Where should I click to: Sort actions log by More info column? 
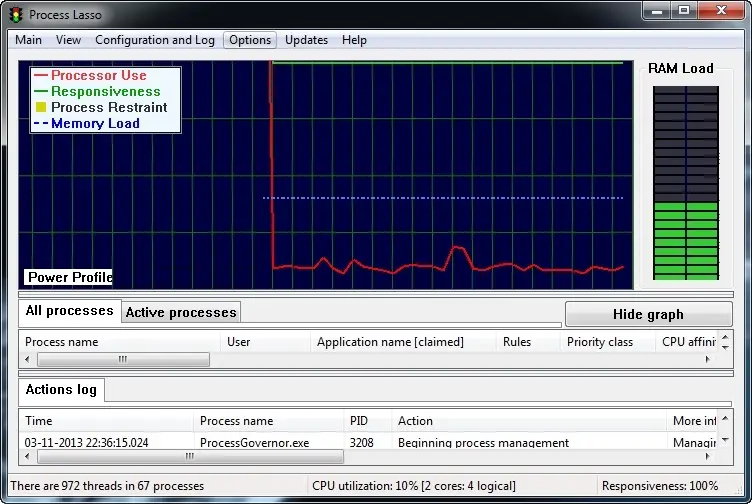(x=692, y=421)
